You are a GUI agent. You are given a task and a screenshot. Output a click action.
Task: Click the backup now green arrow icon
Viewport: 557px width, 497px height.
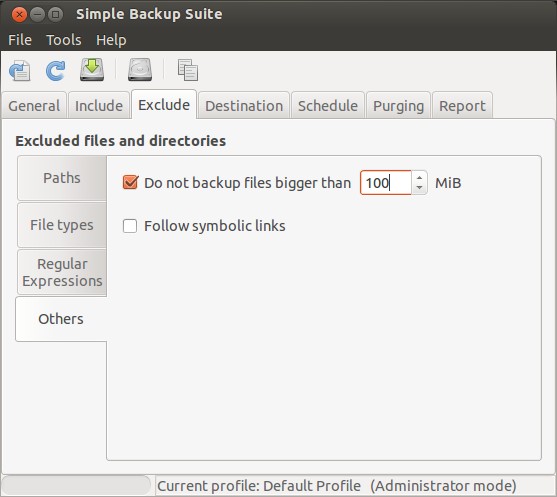point(92,70)
